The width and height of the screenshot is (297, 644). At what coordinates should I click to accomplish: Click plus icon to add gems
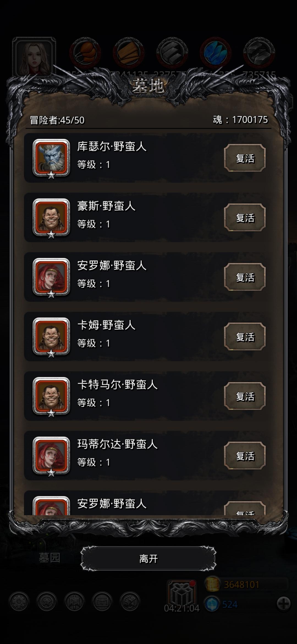coord(284,604)
